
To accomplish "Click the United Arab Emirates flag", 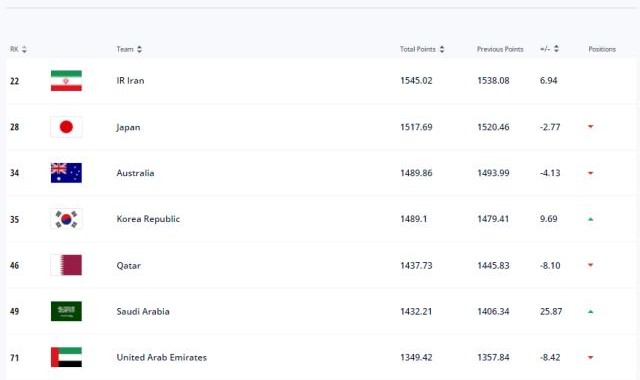I will (66, 357).
